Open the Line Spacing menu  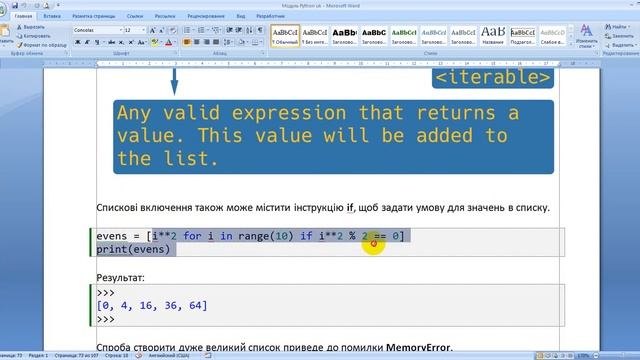coord(229,42)
